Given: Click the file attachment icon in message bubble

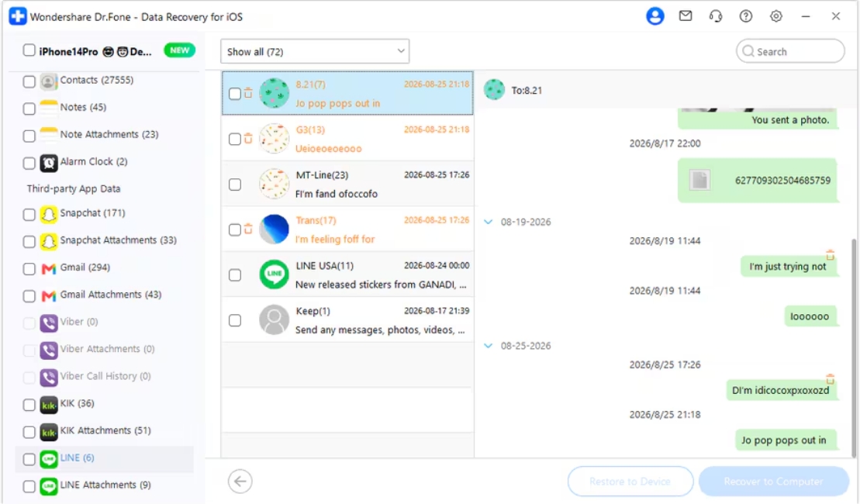Looking at the screenshot, I should 699,180.
